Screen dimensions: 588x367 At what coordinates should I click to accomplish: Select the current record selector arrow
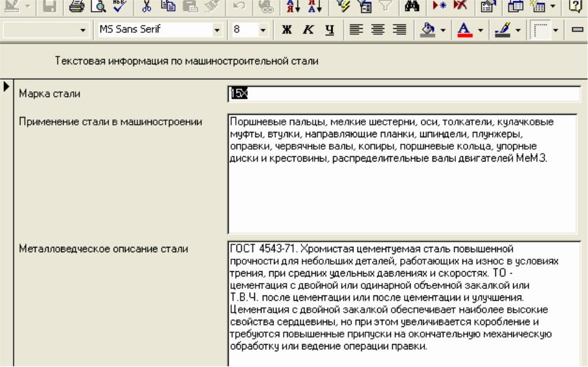[x=7, y=87]
